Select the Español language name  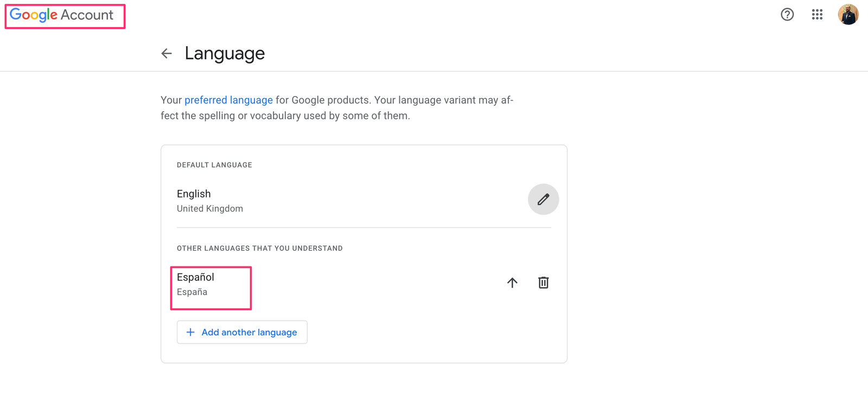(x=195, y=277)
